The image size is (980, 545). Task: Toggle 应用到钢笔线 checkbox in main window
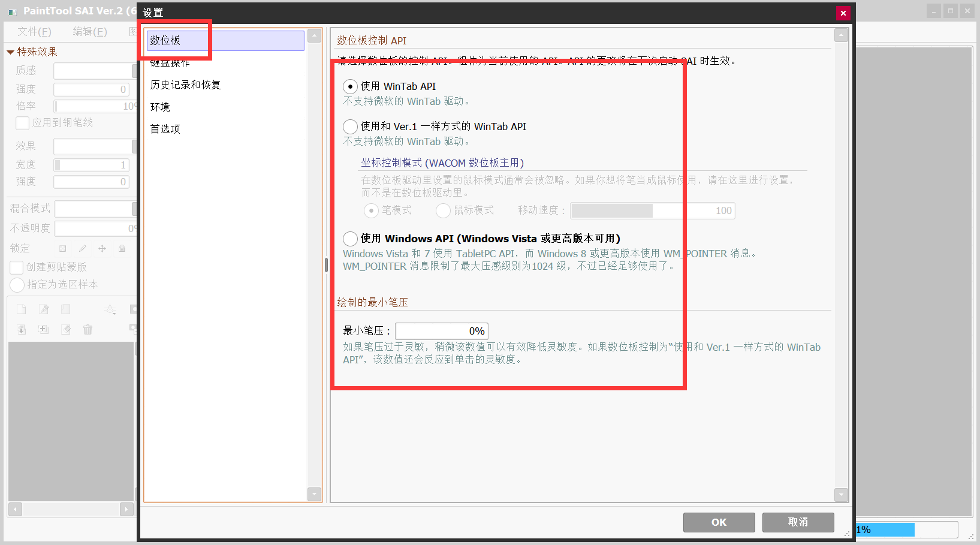(x=23, y=123)
